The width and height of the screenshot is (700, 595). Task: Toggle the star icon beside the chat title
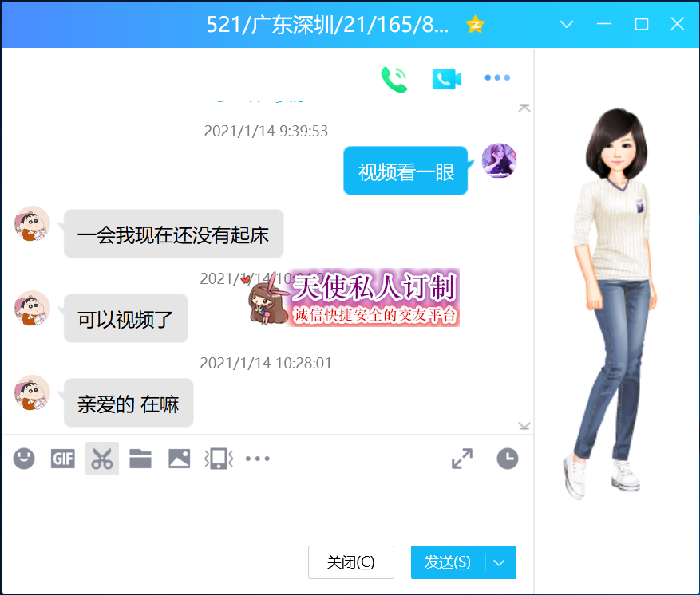475,24
